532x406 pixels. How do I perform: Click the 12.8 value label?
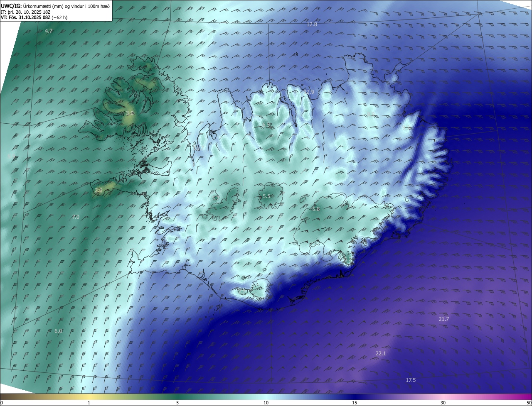point(312,24)
